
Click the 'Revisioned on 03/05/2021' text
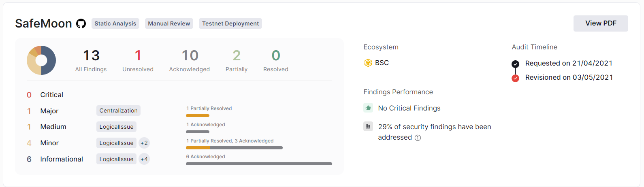click(x=569, y=77)
